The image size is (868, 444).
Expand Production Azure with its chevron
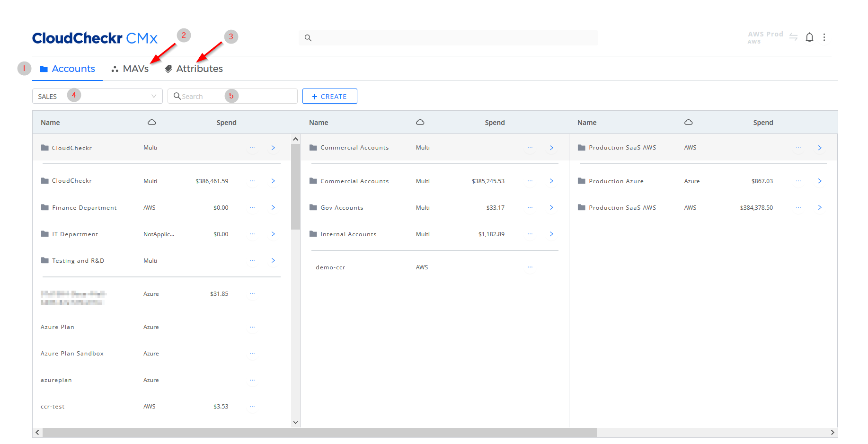820,181
